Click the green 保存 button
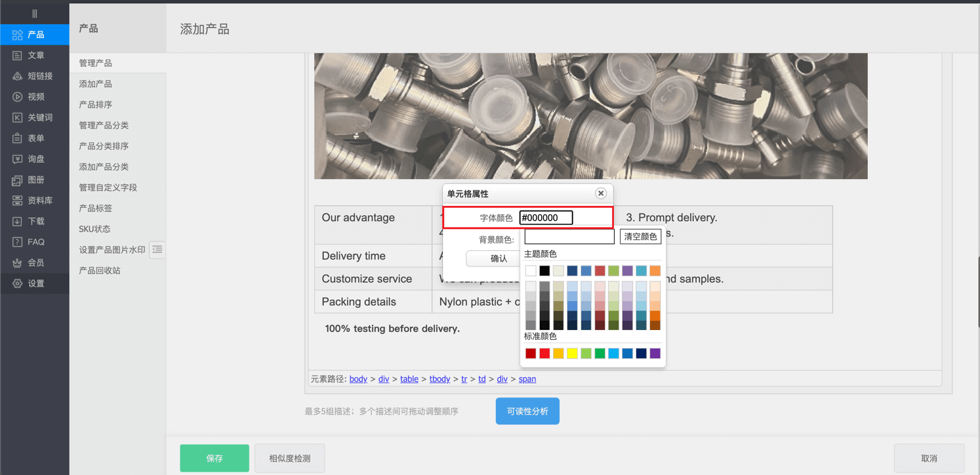The image size is (980, 475). coord(214,458)
